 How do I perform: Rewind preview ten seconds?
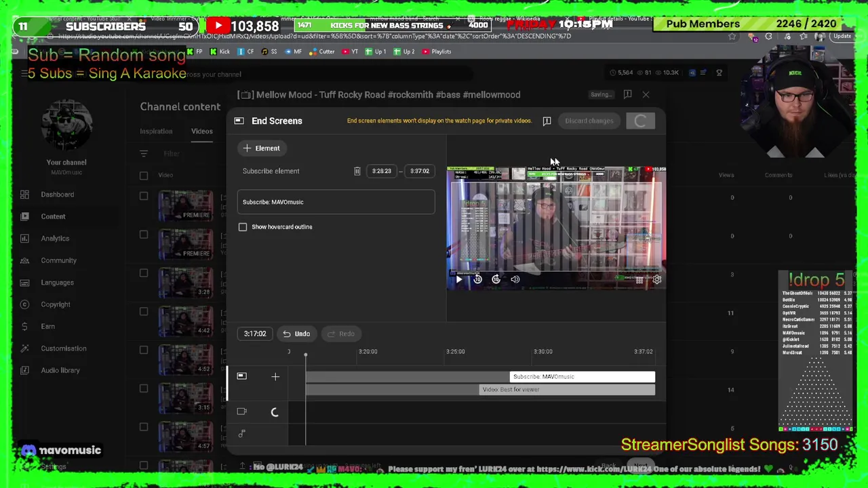pyautogui.click(x=477, y=279)
